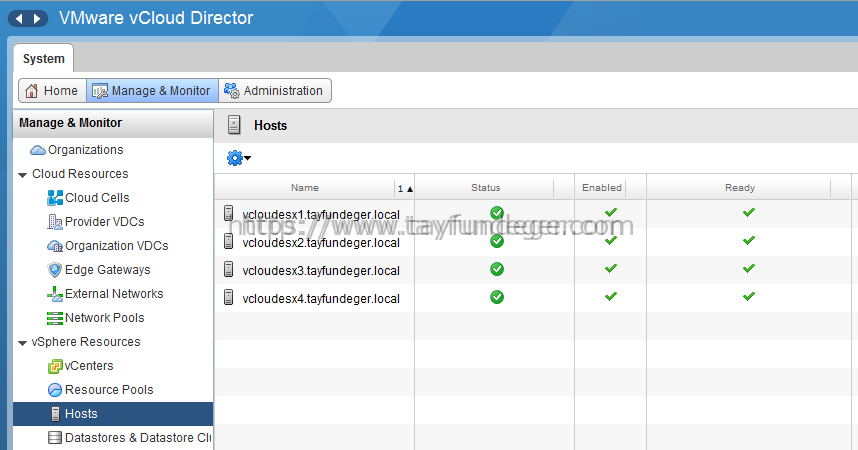Collapse the vSphere Resources tree section

[x=22, y=343]
